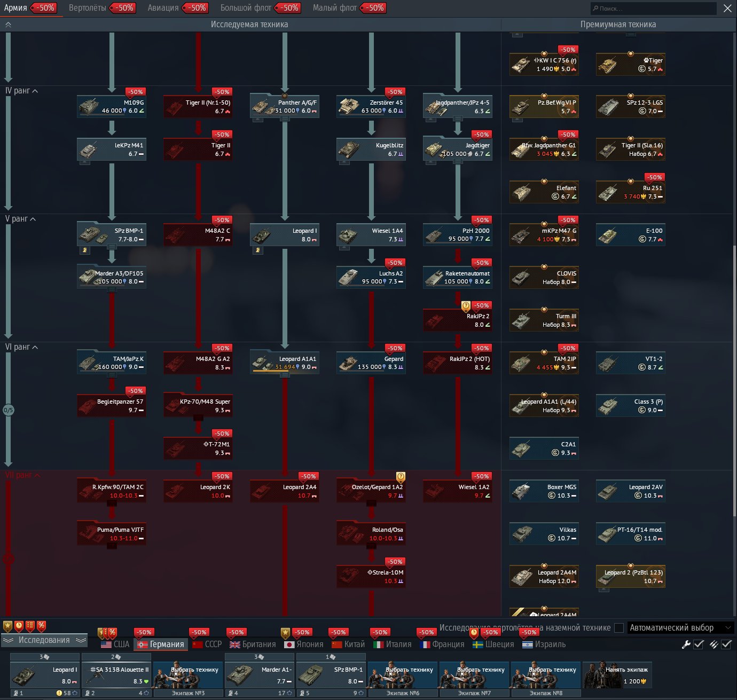Select the СССР nation tab
Screen dimensions: 737x700
(x=207, y=644)
